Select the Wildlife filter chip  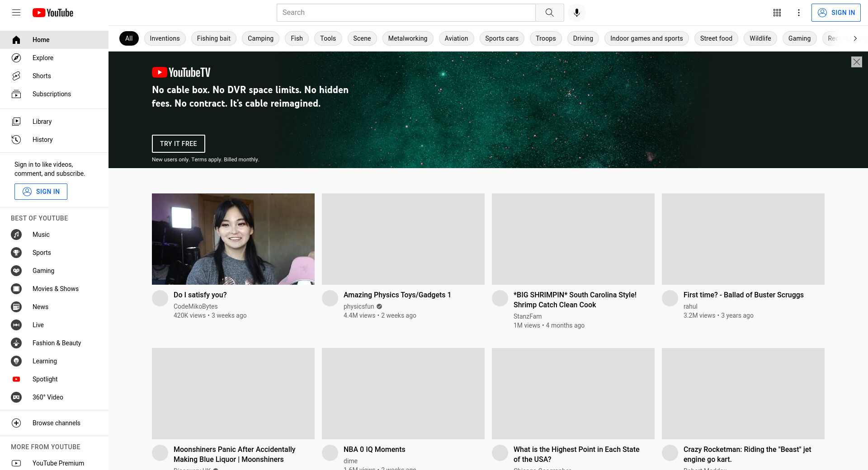pyautogui.click(x=760, y=38)
